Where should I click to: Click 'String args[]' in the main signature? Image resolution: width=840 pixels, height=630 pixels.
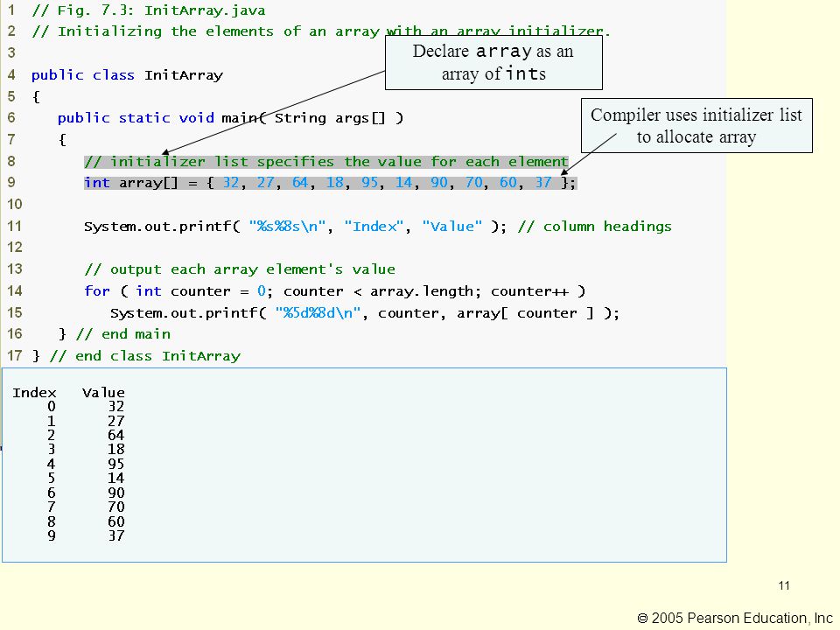click(x=330, y=118)
